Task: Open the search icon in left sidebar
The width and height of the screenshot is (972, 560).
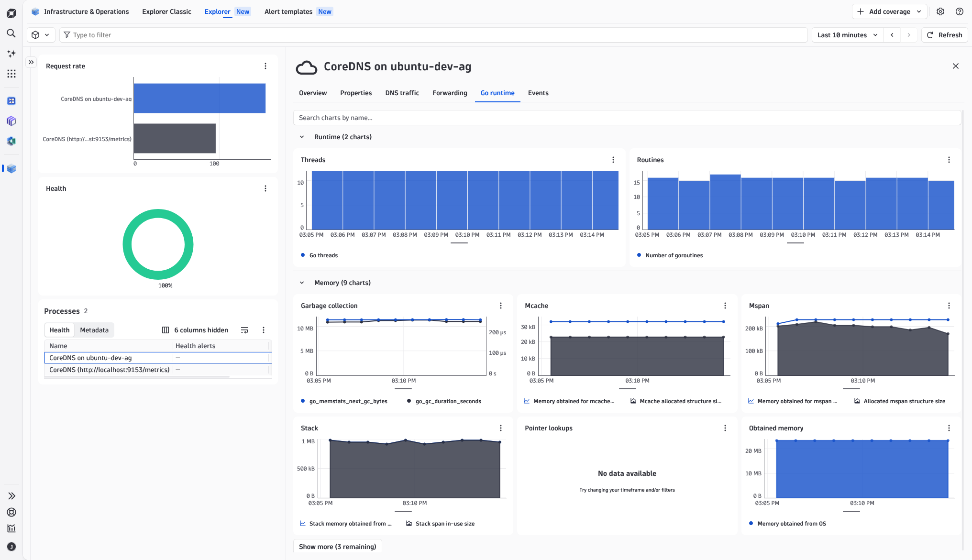Action: pyautogui.click(x=11, y=33)
